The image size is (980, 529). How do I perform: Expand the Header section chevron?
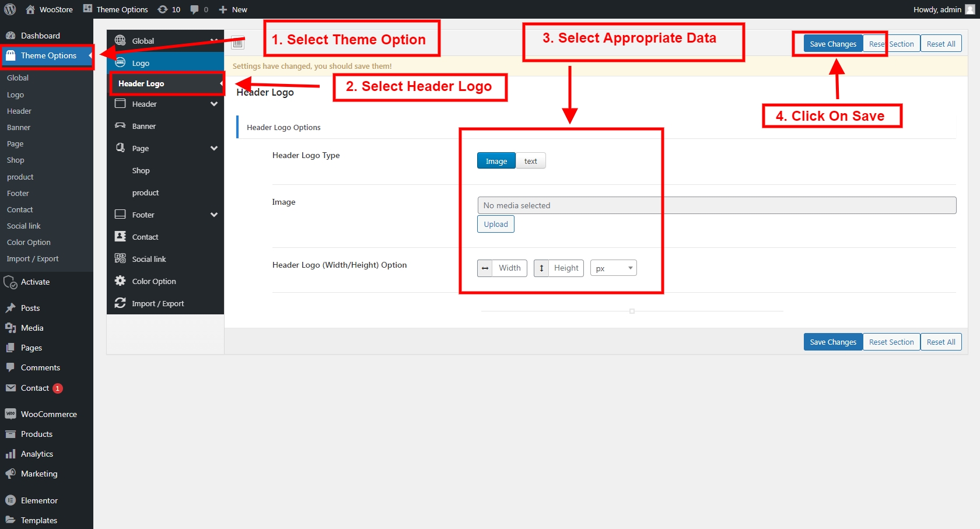(x=214, y=104)
